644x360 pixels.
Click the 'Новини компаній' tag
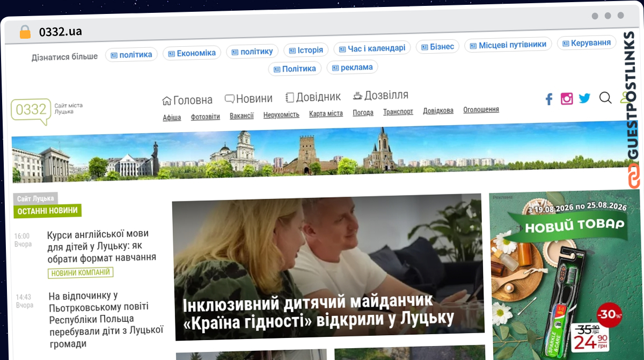pyautogui.click(x=80, y=273)
